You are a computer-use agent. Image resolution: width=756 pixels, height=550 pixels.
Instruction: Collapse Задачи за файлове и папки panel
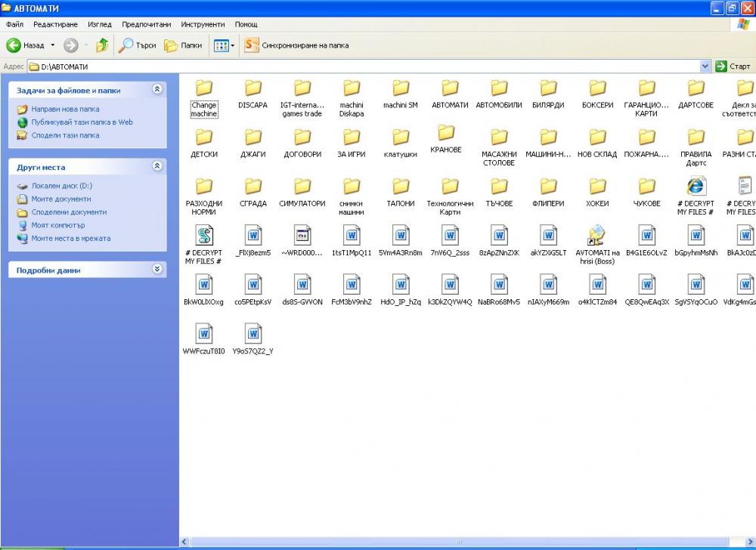pyautogui.click(x=157, y=90)
